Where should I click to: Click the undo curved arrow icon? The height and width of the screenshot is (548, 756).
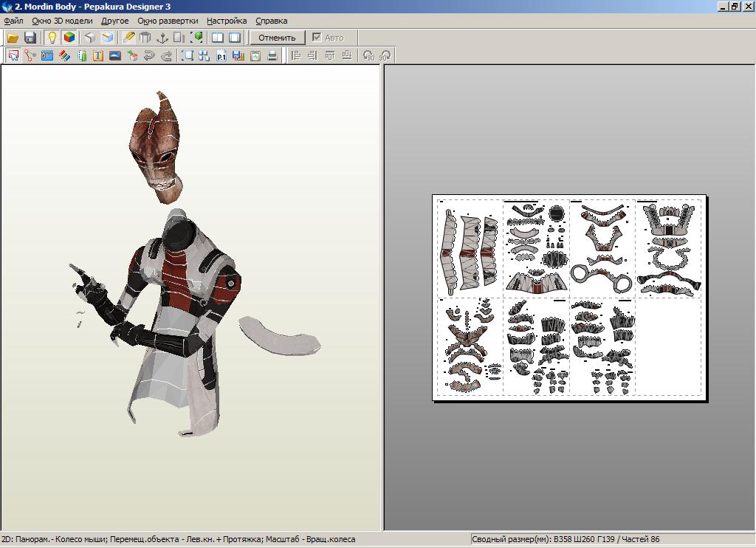pyautogui.click(x=149, y=56)
